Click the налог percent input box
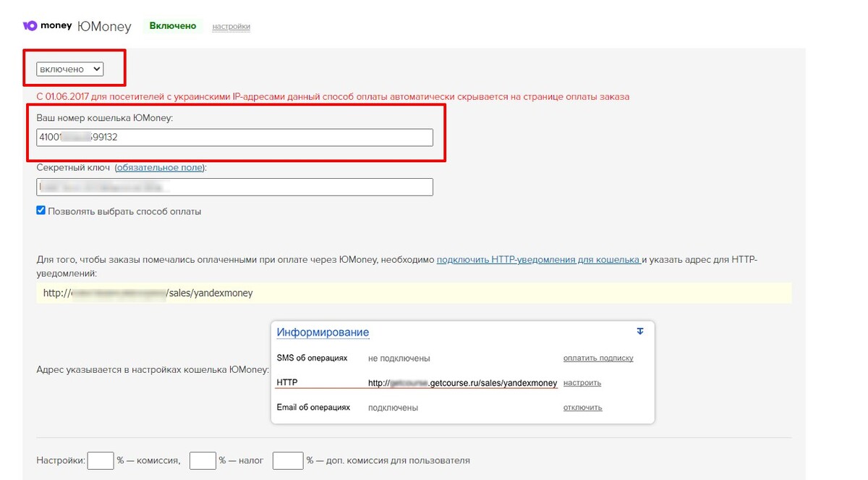 (203, 460)
